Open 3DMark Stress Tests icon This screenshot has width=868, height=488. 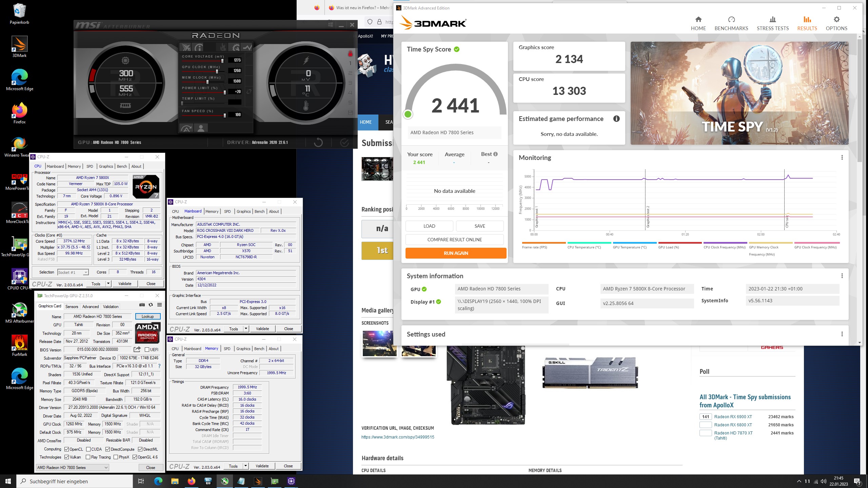point(772,19)
